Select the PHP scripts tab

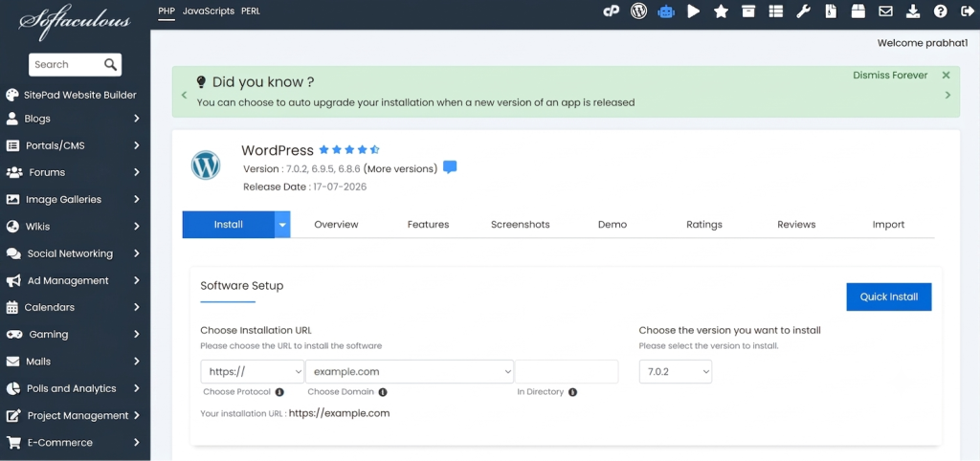click(x=167, y=11)
